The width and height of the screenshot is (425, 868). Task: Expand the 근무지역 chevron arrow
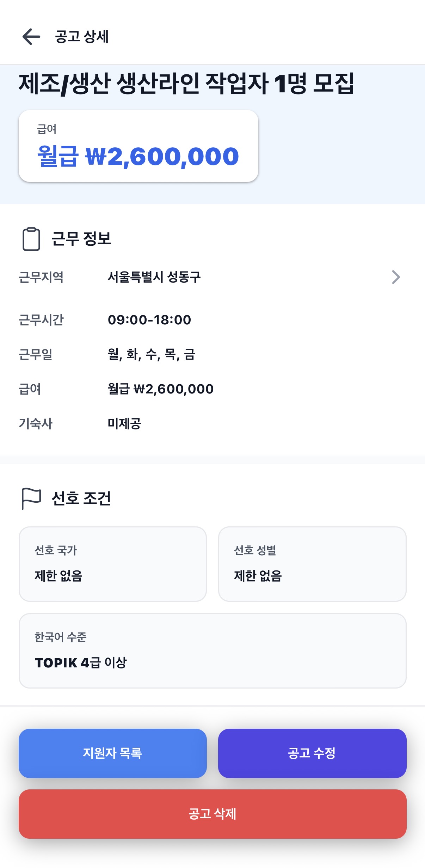pyautogui.click(x=396, y=277)
